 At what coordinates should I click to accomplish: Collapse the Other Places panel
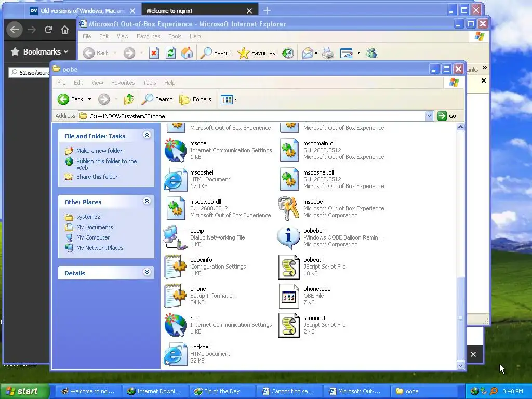coord(147,201)
